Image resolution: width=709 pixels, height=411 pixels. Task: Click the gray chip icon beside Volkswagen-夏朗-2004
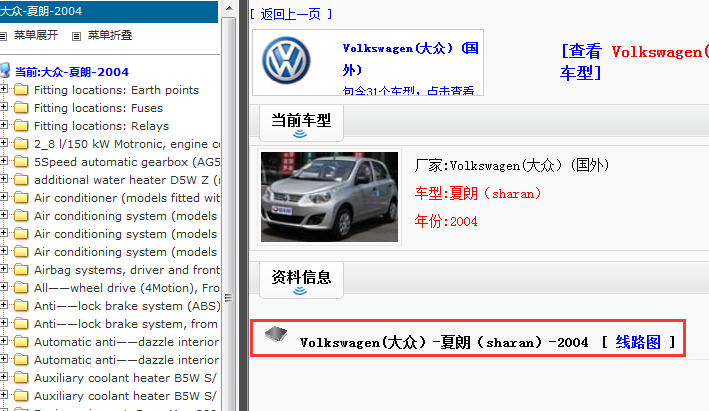[276, 334]
